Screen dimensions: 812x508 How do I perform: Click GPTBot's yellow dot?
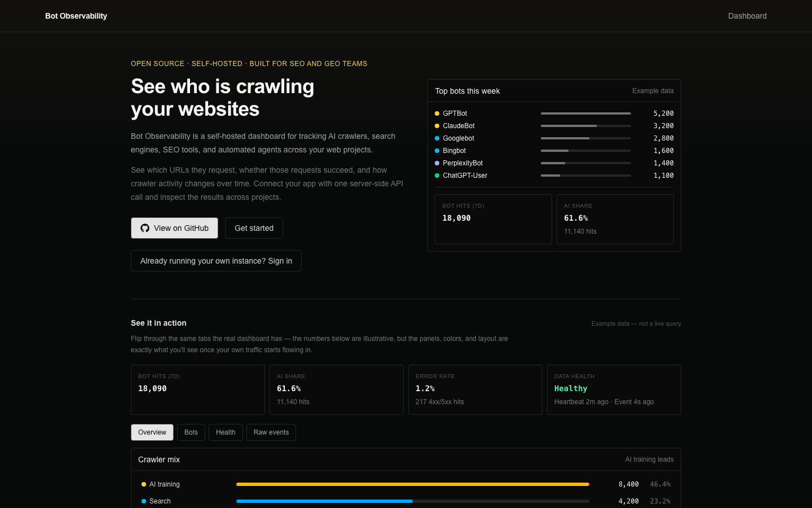[x=437, y=113]
